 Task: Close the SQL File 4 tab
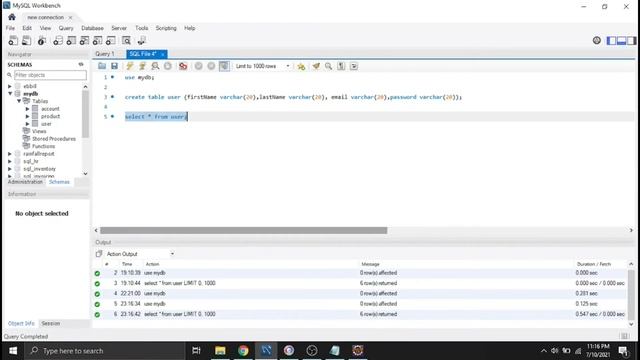162,54
